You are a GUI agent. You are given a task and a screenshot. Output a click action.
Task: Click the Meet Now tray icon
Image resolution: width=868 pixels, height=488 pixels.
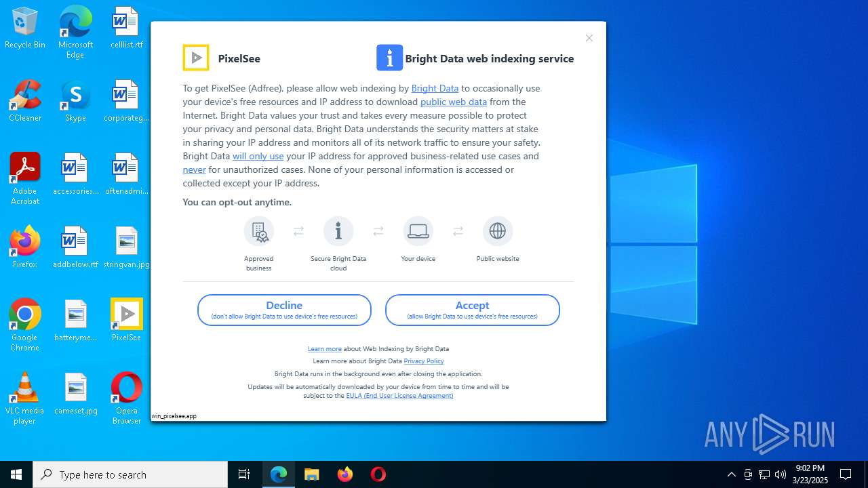747,474
